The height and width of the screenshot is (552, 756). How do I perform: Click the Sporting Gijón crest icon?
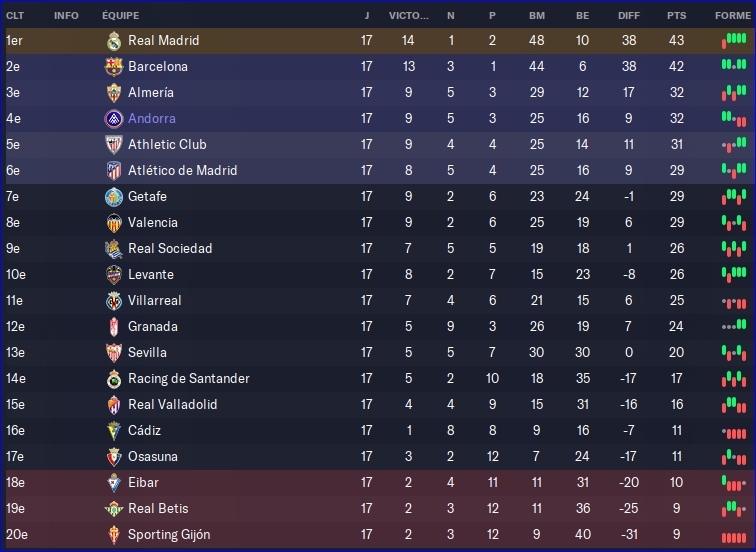(113, 535)
